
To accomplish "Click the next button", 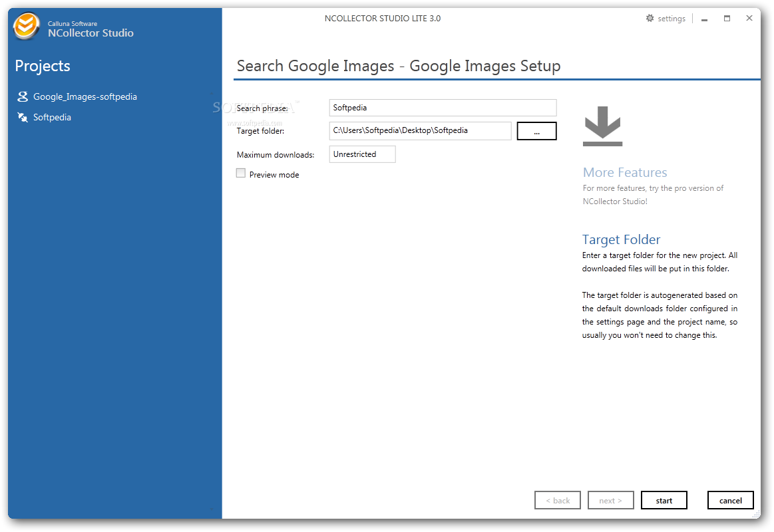I will pyautogui.click(x=610, y=501).
